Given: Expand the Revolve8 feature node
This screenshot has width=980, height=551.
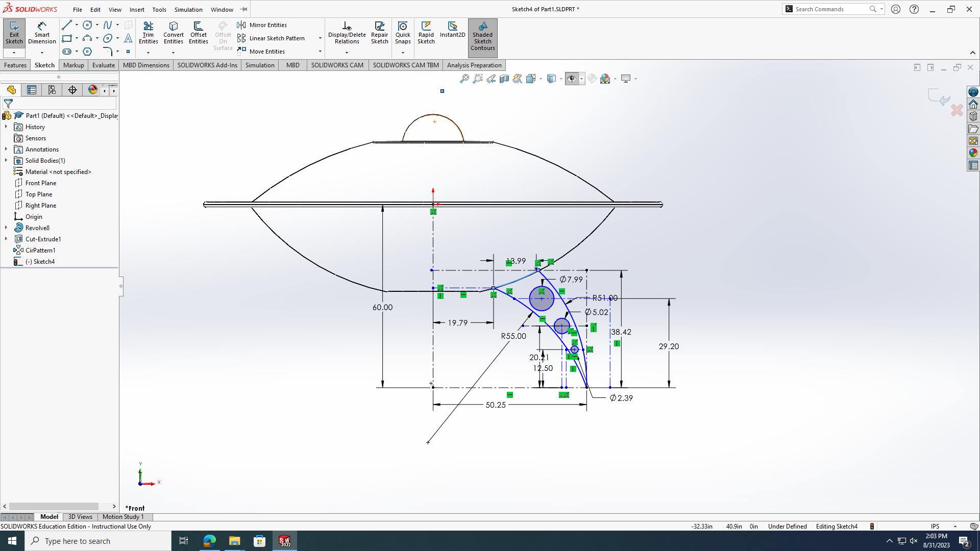Looking at the screenshot, I should 6,228.
